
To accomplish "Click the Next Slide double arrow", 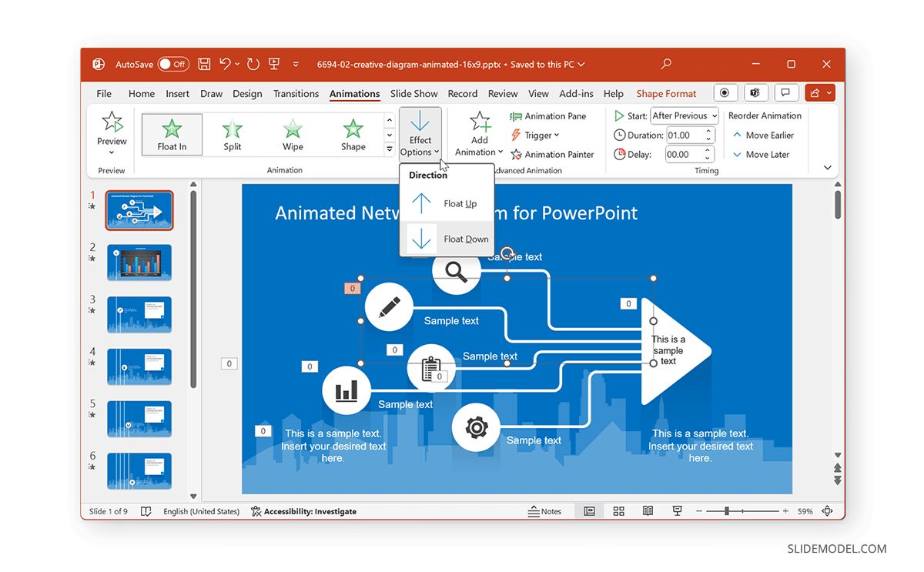I will tap(838, 480).
